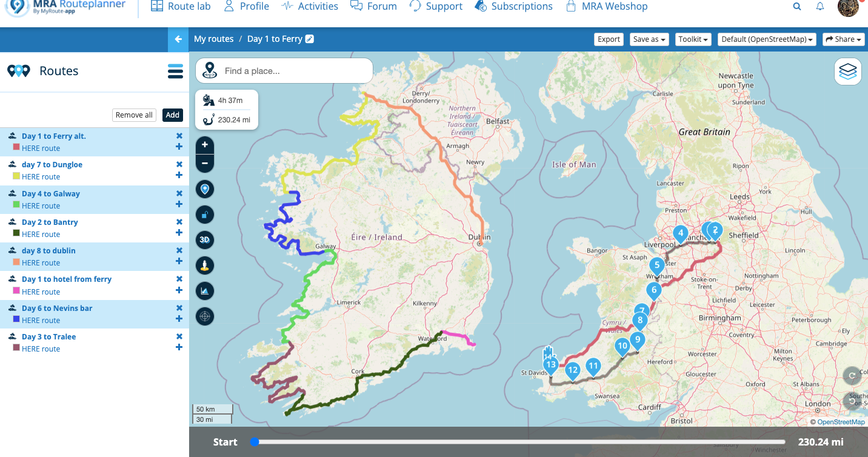Click the route progress slider handle
The height and width of the screenshot is (457, 868).
pos(255,442)
